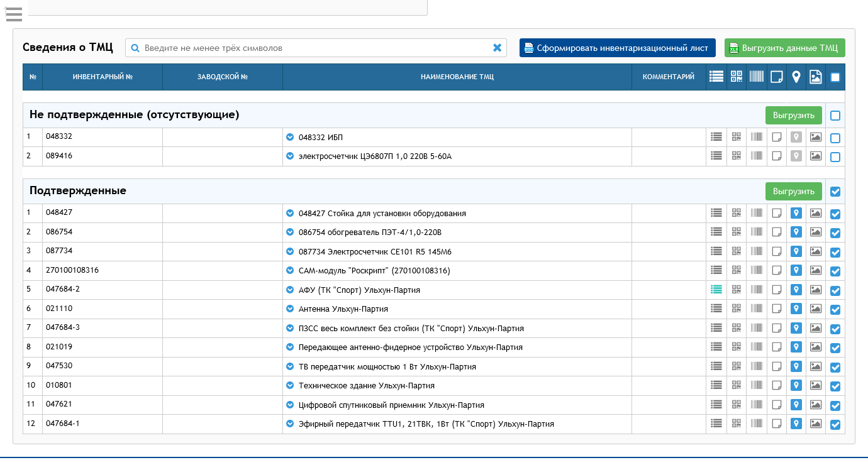Select inventory number 021019 cell

click(103, 347)
